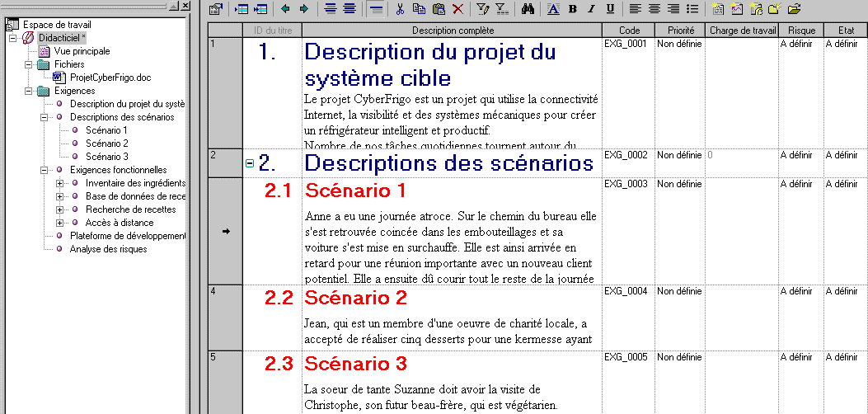Click the Priorité column header

click(680, 31)
